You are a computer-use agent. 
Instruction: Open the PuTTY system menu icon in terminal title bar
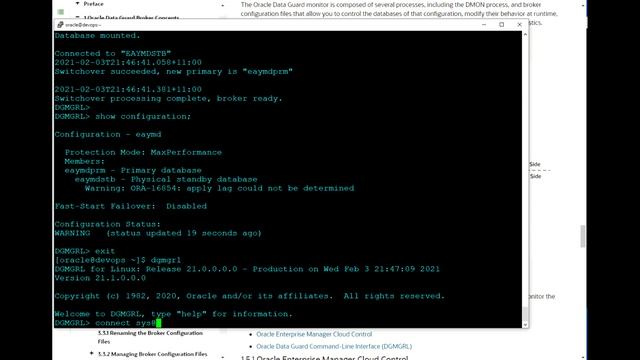60,25
